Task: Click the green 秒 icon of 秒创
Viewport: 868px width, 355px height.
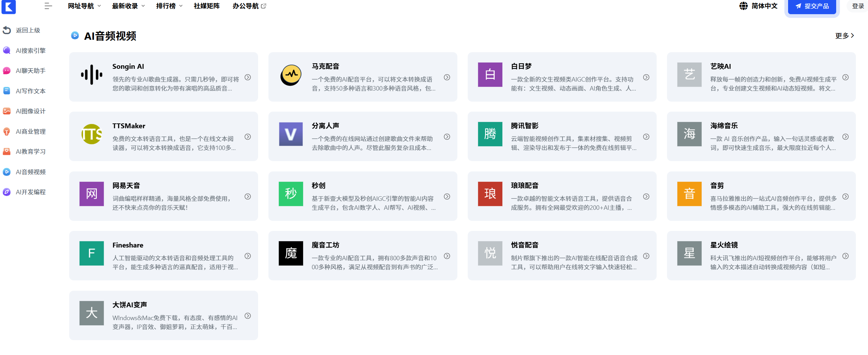Action: [x=291, y=194]
